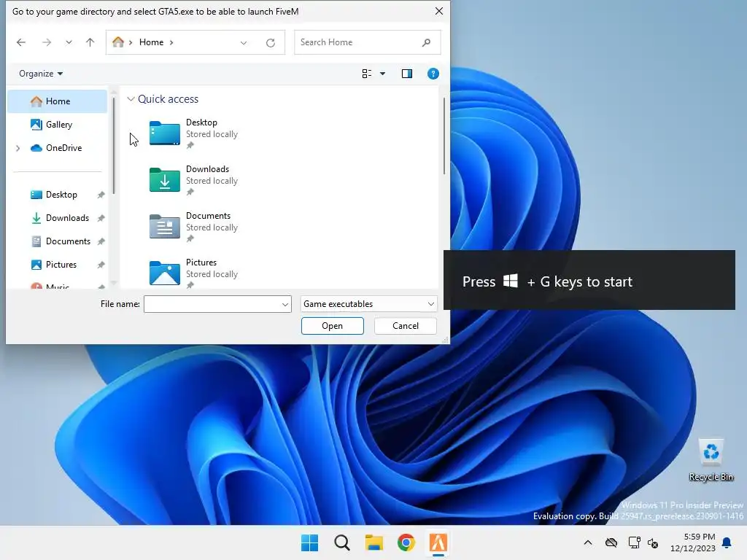The image size is (747, 560).
Task: Select Home in the navigation pane
Action: pyautogui.click(x=57, y=101)
